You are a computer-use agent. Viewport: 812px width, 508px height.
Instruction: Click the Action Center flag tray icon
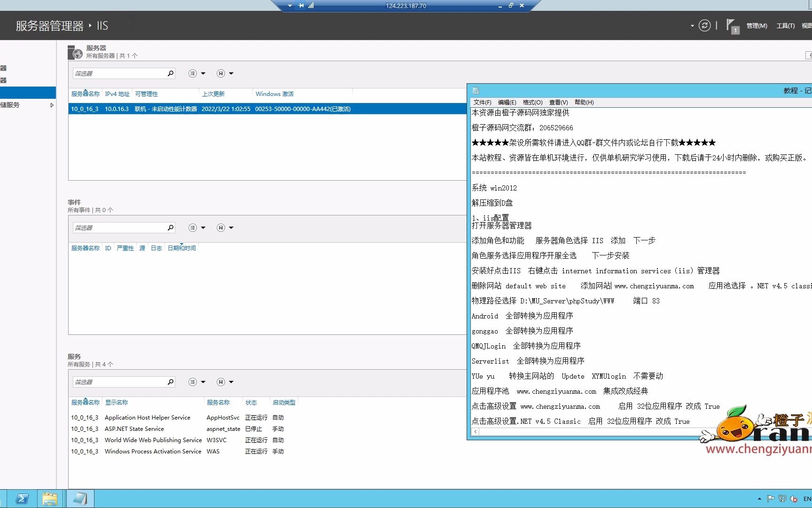(x=771, y=499)
